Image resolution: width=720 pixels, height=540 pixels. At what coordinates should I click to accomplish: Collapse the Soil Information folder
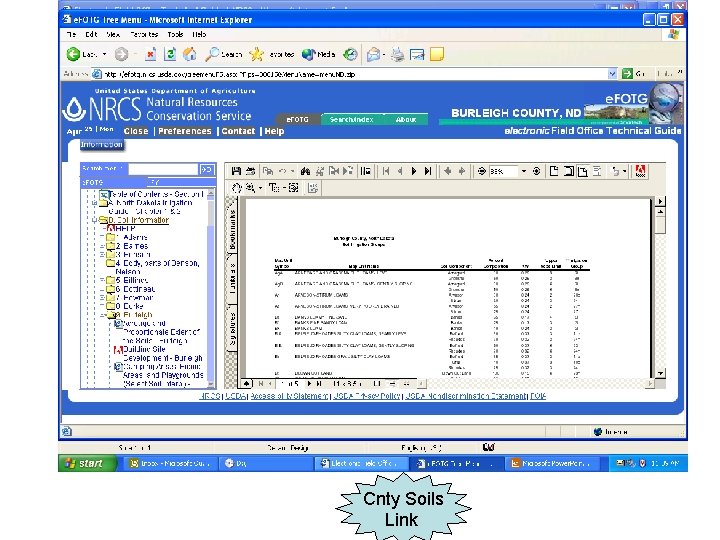(94, 220)
